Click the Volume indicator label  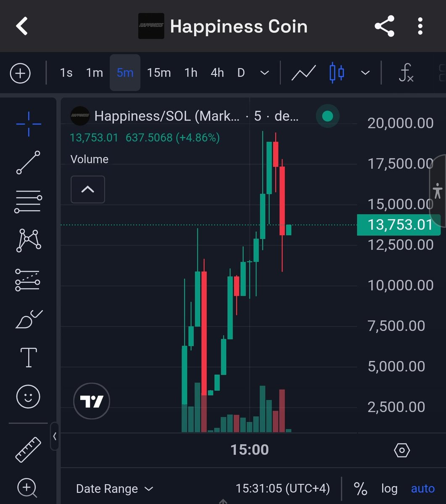click(90, 159)
